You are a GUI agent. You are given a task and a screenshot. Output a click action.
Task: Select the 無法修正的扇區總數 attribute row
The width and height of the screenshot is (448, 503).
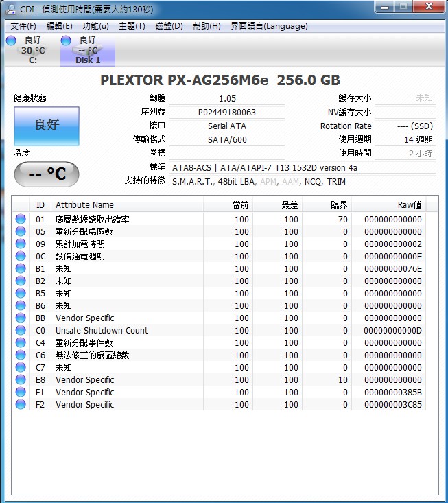pyautogui.click(x=220, y=355)
